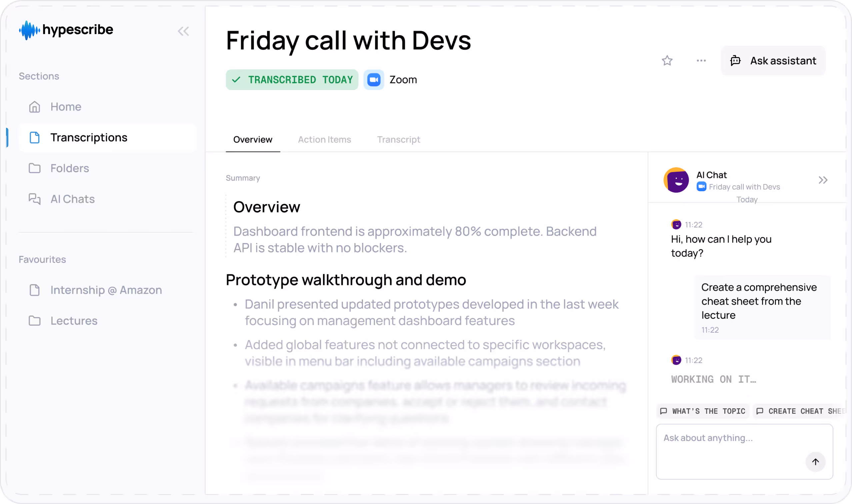This screenshot has width=852, height=504.
Task: Open Home in the sidebar
Action: tap(66, 107)
